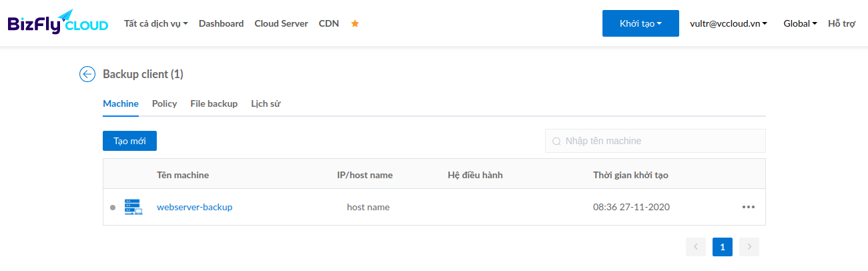
Task: Go to the next page arrow
Action: click(749, 247)
